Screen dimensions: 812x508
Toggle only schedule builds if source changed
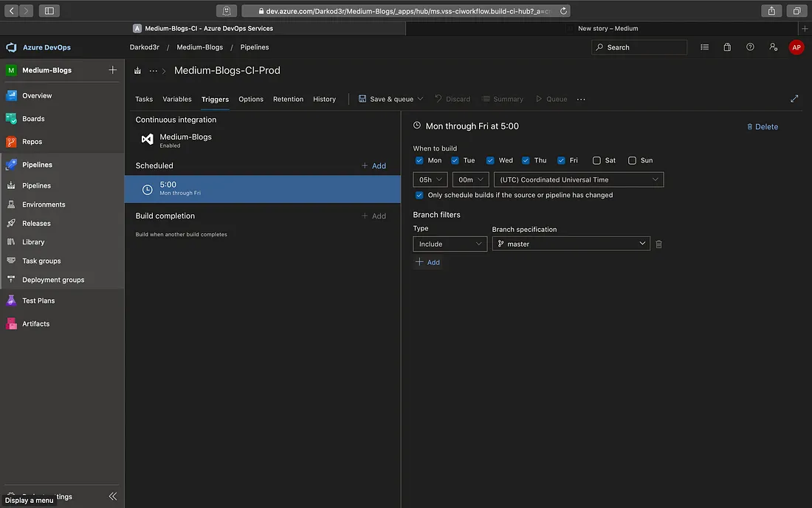coord(419,195)
